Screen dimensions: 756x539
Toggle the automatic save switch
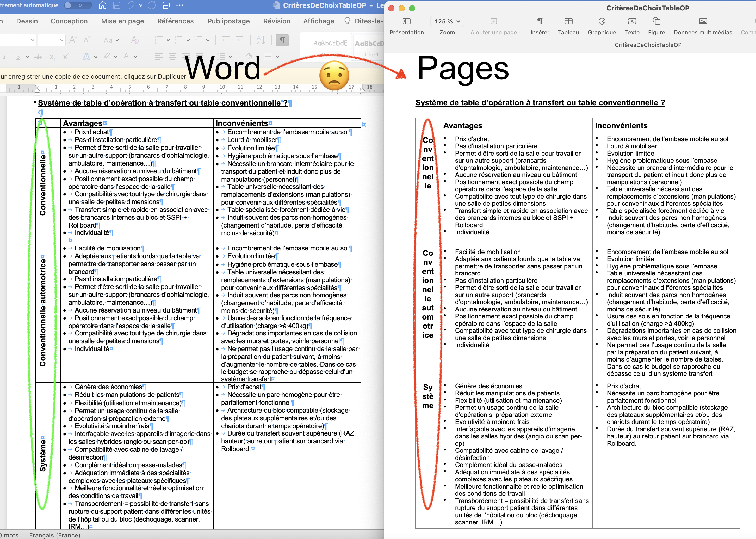[78, 5]
